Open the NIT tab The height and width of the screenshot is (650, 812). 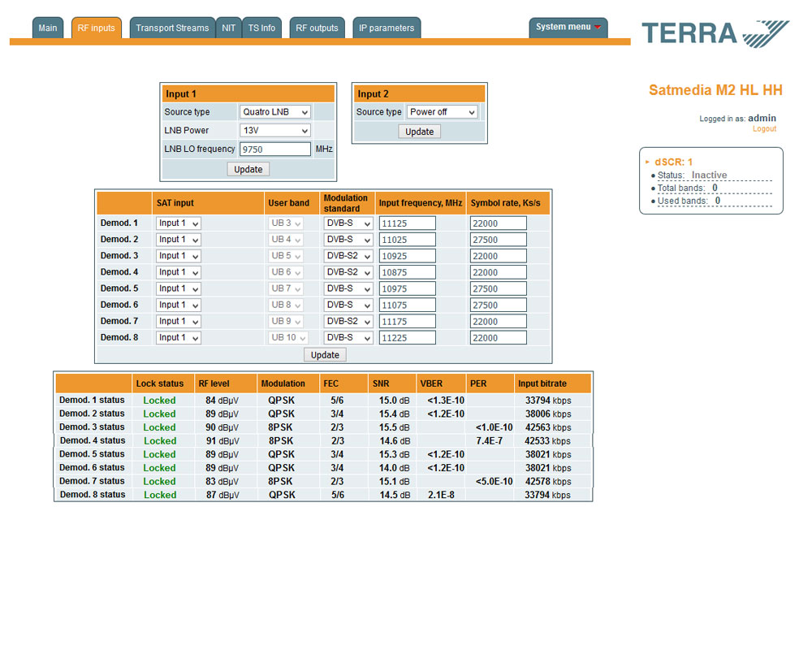click(229, 28)
